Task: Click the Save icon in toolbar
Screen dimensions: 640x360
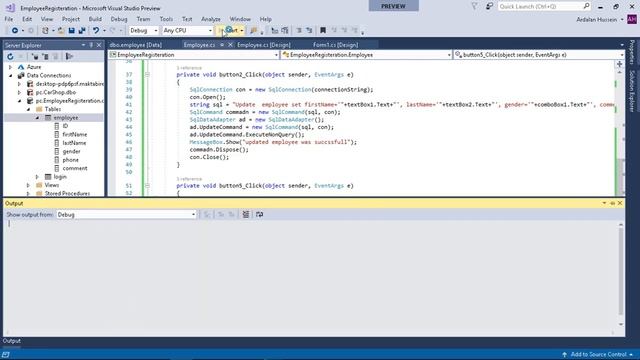Action: click(x=72, y=31)
